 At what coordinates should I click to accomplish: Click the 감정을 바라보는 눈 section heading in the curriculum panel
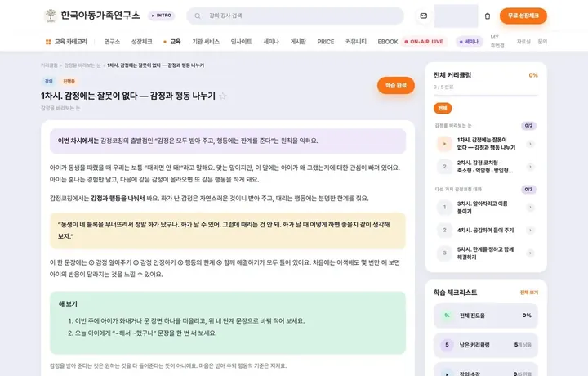tap(453, 125)
